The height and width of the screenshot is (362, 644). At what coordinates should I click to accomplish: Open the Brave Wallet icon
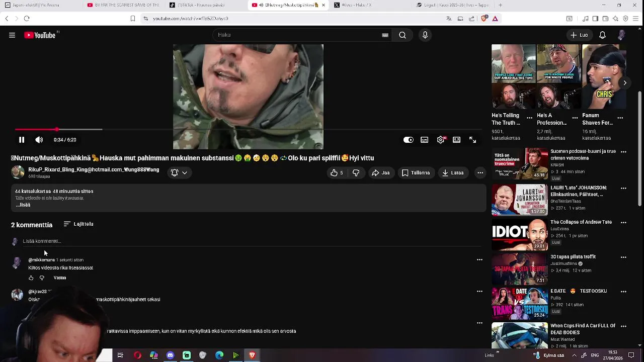[x=605, y=19]
